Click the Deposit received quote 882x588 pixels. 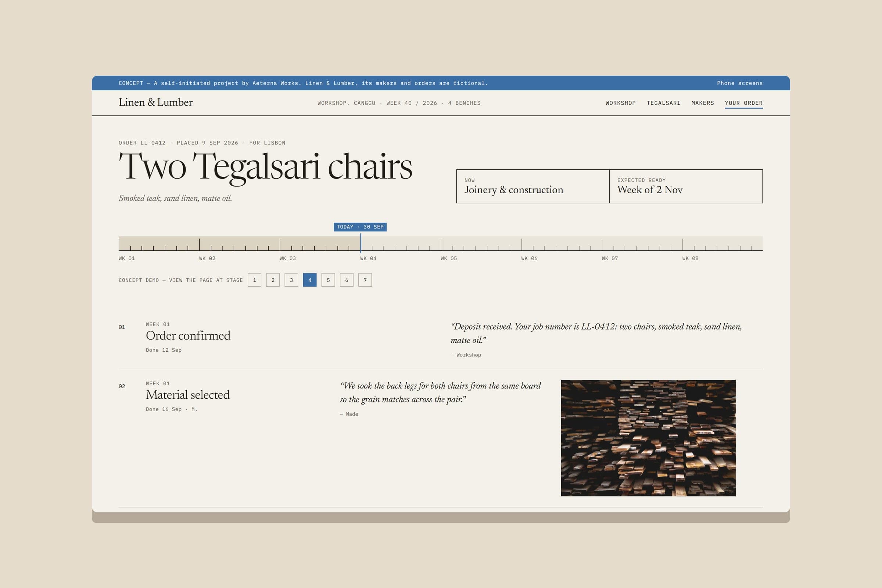tap(596, 333)
